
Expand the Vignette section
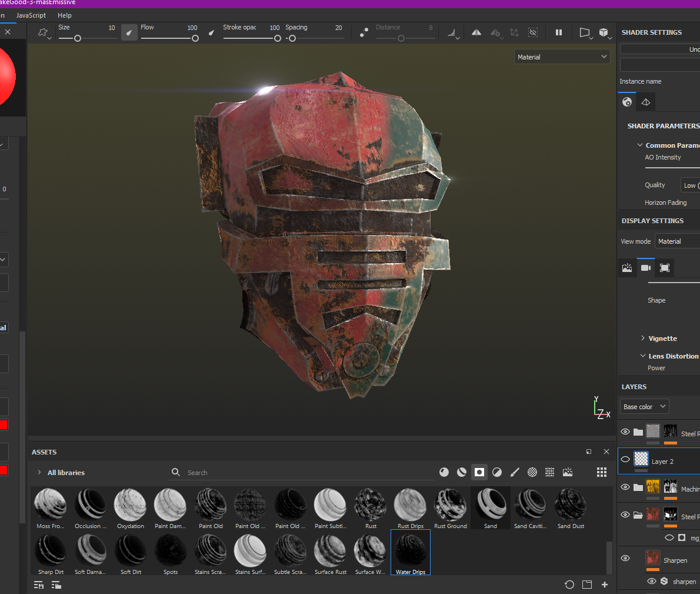[643, 339]
